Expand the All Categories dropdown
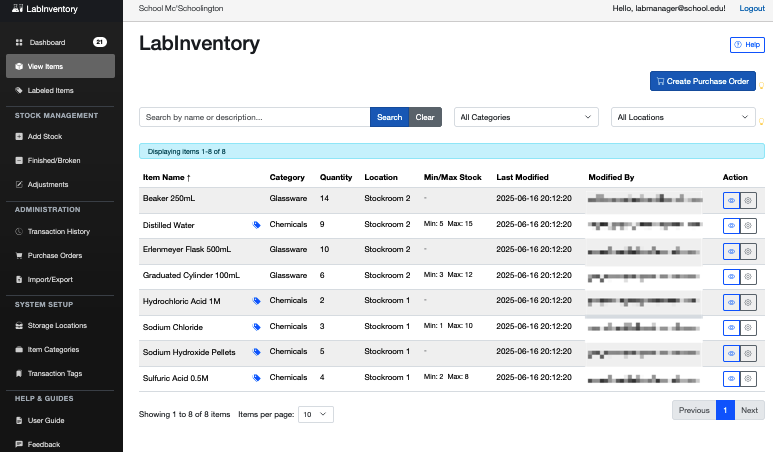Image resolution: width=773 pixels, height=452 pixels. click(x=526, y=117)
